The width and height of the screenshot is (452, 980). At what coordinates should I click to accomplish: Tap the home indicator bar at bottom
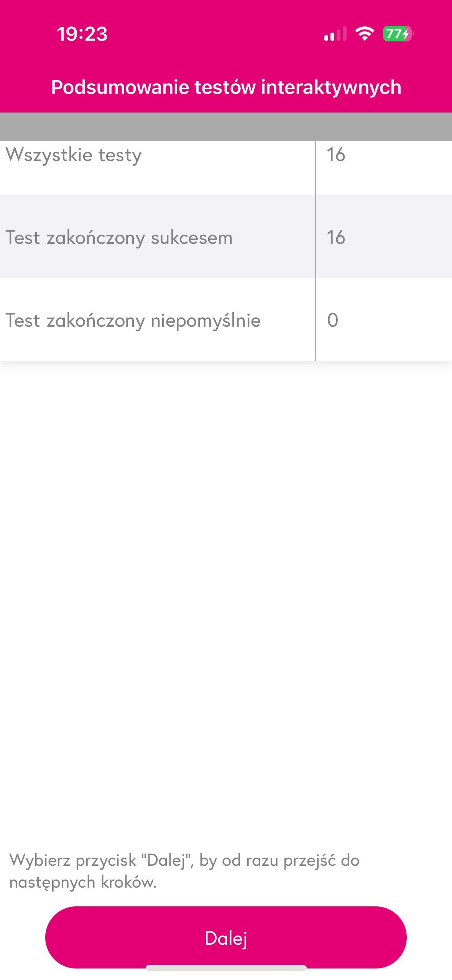pos(226,968)
